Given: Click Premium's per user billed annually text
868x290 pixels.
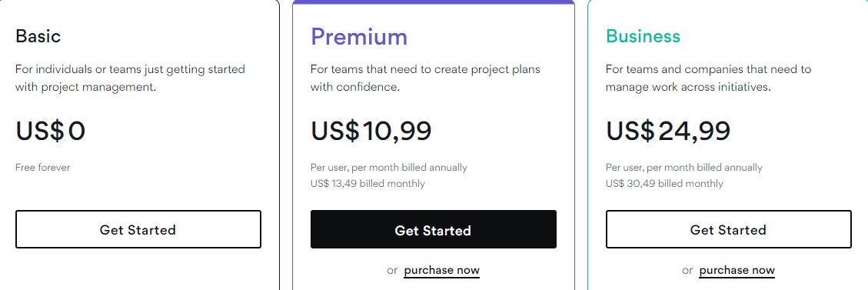Looking at the screenshot, I should coord(388,167).
